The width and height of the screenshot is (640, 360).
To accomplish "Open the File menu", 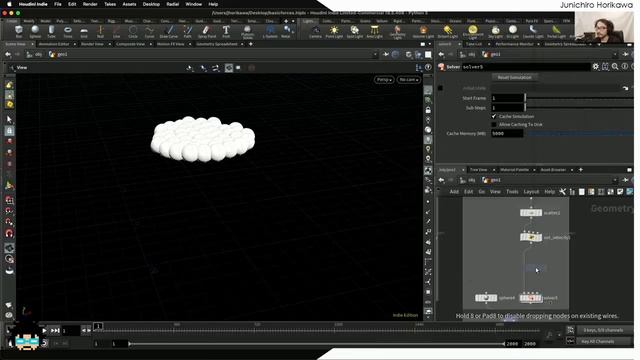I will pyautogui.click(x=58, y=4).
